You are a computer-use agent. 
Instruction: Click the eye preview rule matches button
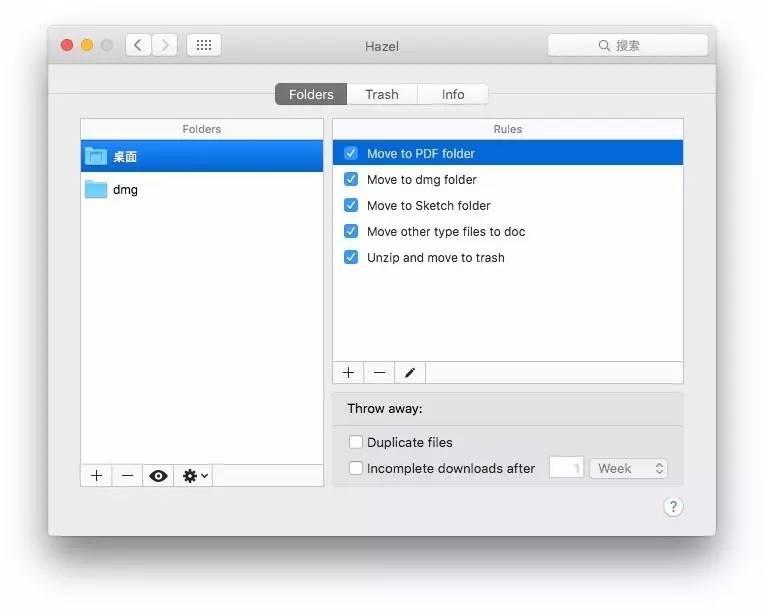pyautogui.click(x=158, y=476)
